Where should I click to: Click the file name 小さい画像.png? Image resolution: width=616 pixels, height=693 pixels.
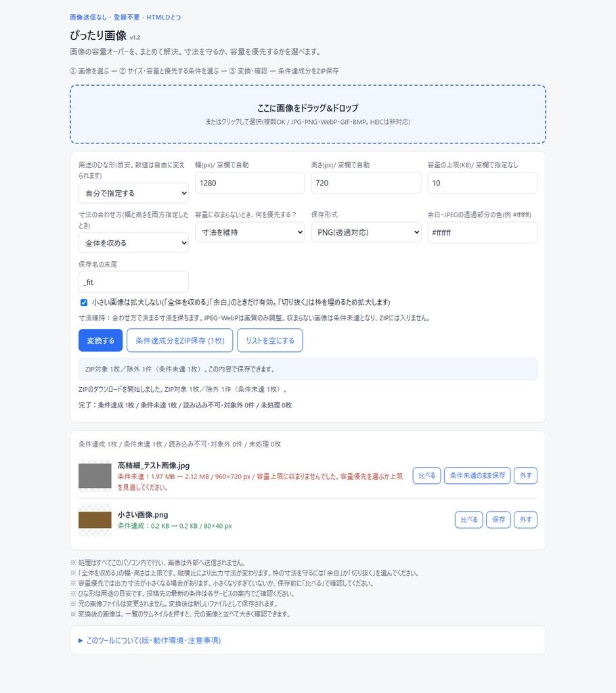click(143, 515)
